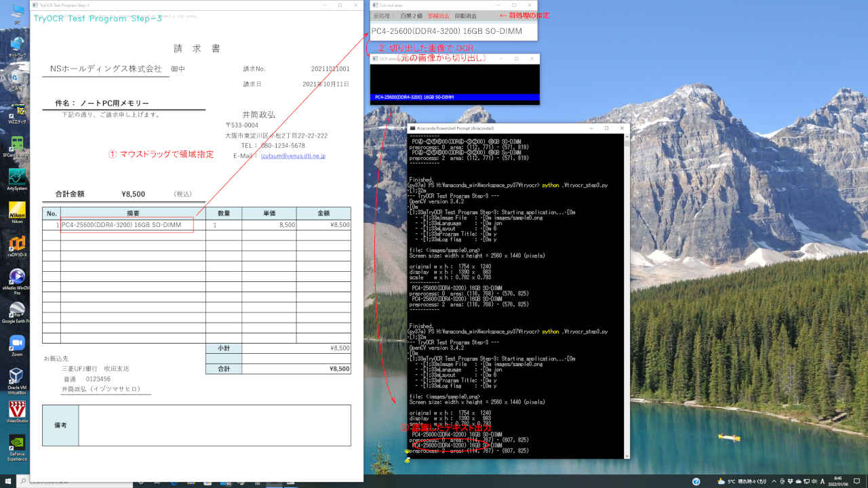Click the Windows Start button

(x=7, y=482)
